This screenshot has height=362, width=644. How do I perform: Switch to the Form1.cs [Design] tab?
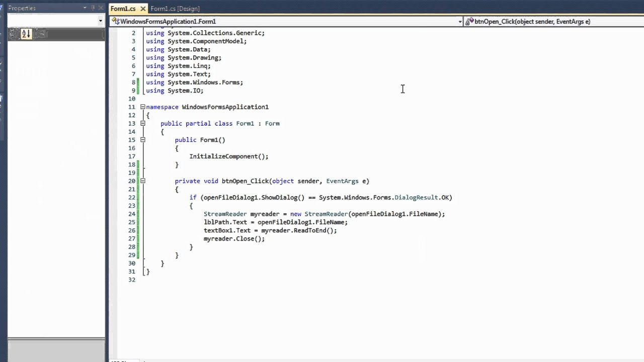coord(175,9)
